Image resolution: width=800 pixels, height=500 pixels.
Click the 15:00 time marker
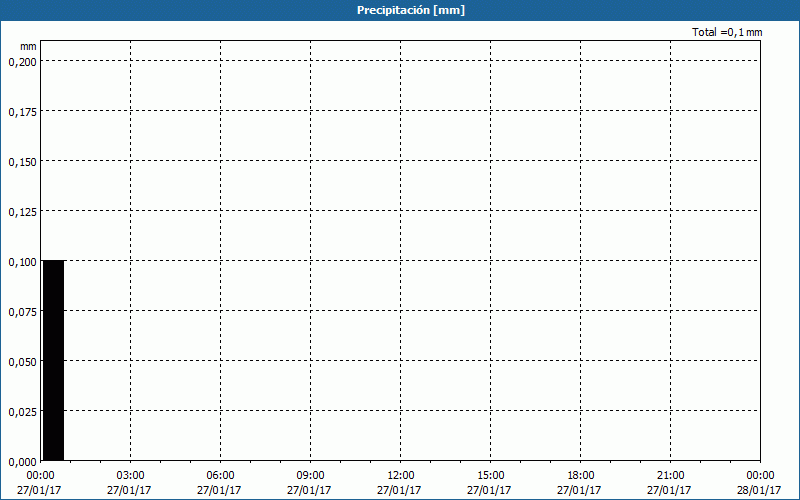490,476
